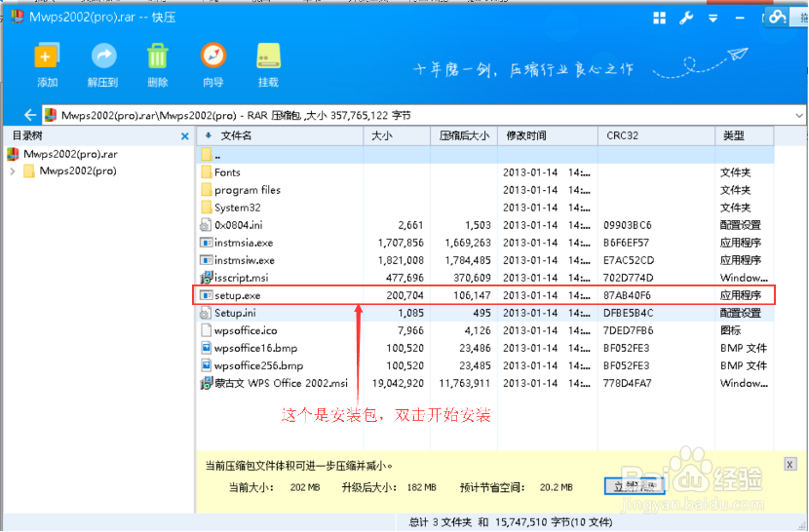
Task: Select the Fonts folder
Action: point(485,172)
